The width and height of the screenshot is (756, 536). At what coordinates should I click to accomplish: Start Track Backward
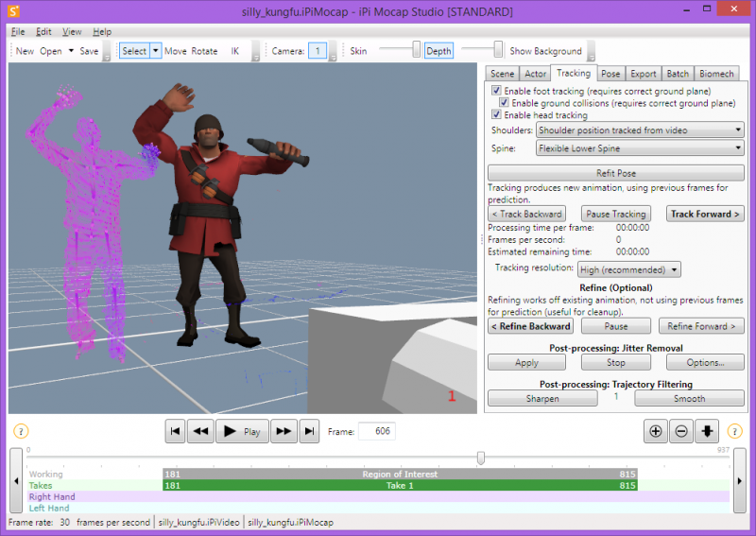point(527,214)
